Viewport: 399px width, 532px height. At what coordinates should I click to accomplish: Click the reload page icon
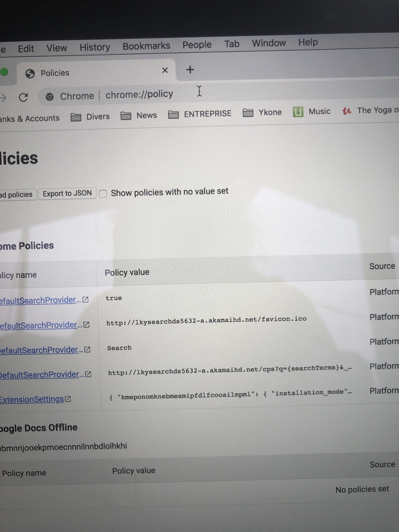(x=23, y=97)
